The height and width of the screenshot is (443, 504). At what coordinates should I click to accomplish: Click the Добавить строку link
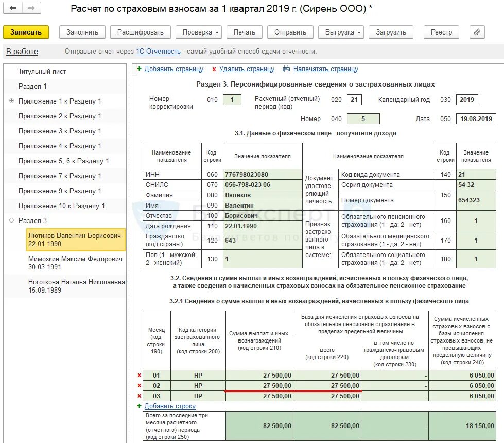(170, 406)
